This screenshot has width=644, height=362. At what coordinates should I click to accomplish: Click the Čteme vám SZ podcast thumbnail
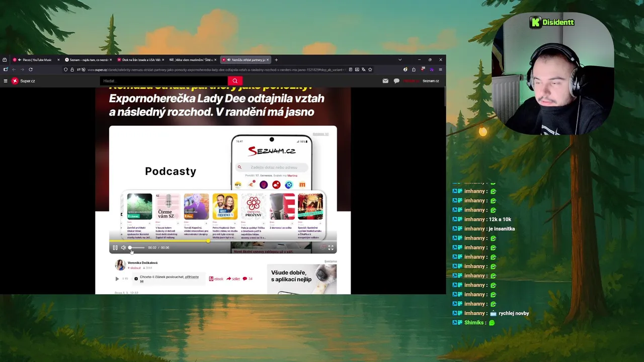click(x=168, y=207)
